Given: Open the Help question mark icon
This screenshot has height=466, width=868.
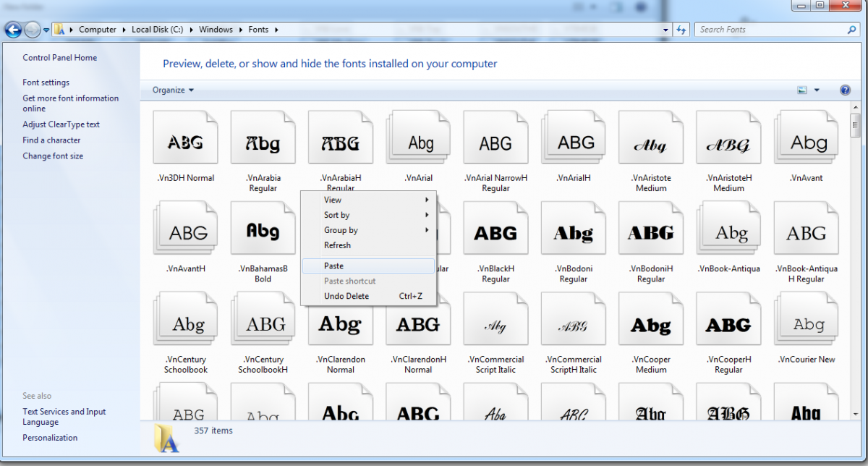Looking at the screenshot, I should 845,90.
